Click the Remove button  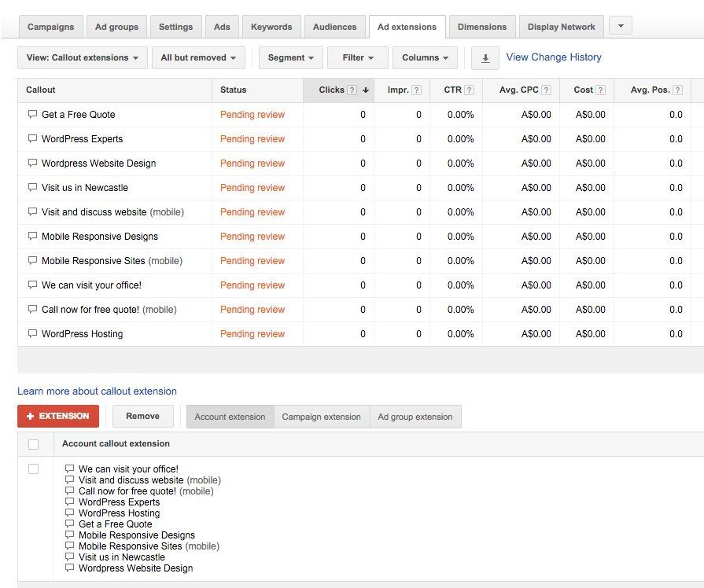pos(142,416)
